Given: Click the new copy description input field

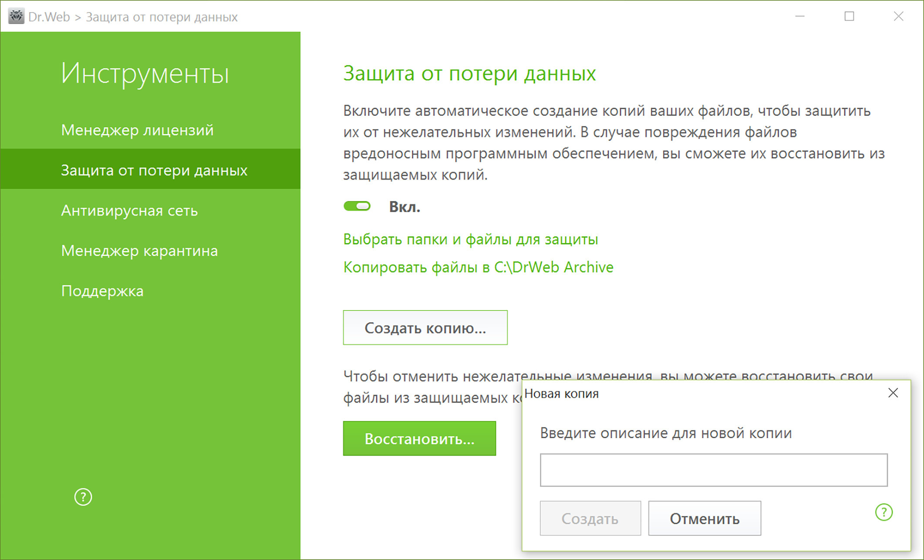Looking at the screenshot, I should click(x=713, y=470).
